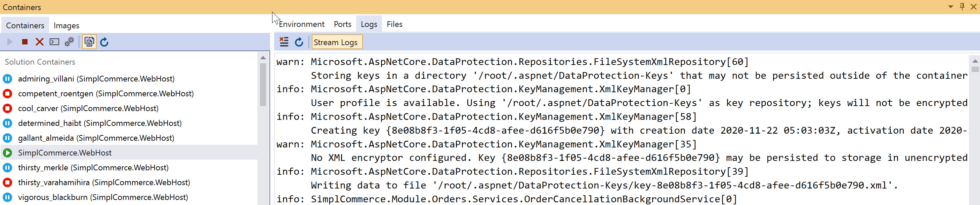Screen dimensions: 980x205
Task: Toggle the show-all-containers filter icon
Action: point(89,42)
